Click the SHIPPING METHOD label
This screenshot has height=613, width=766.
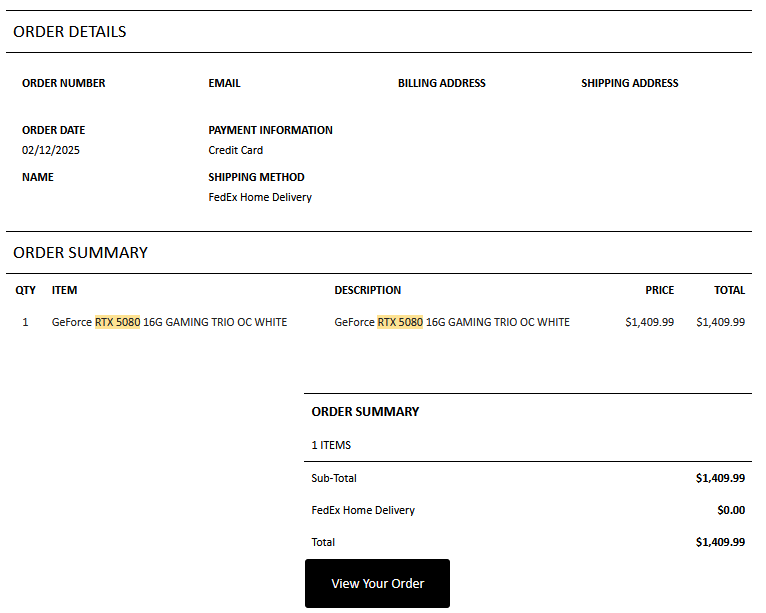point(256,177)
